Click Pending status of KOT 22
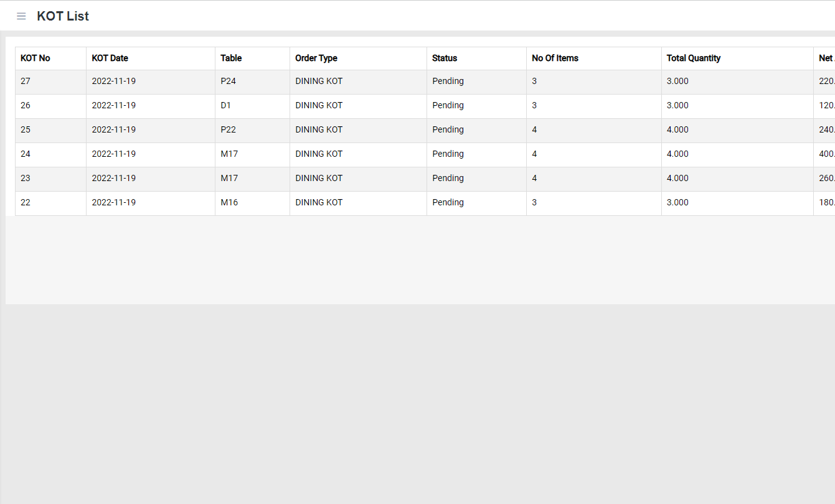835x504 pixels. click(448, 202)
